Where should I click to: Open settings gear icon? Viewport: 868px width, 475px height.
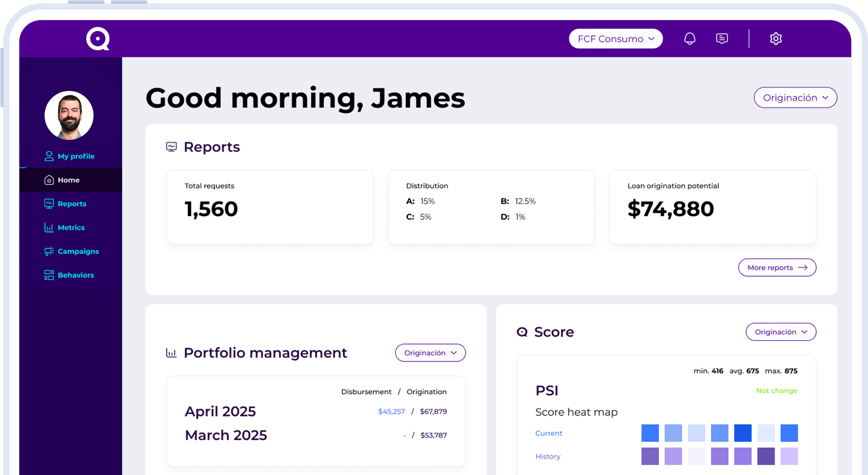pos(776,38)
